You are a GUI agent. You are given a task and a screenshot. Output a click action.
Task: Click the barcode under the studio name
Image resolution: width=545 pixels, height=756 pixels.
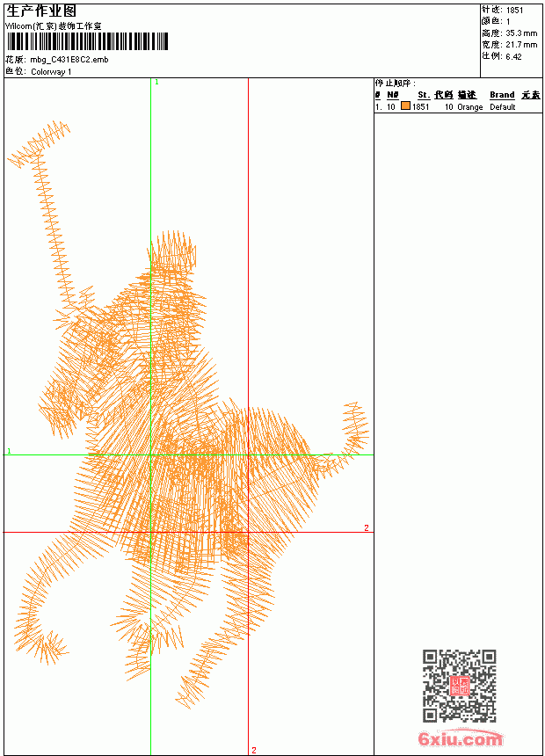(x=87, y=41)
